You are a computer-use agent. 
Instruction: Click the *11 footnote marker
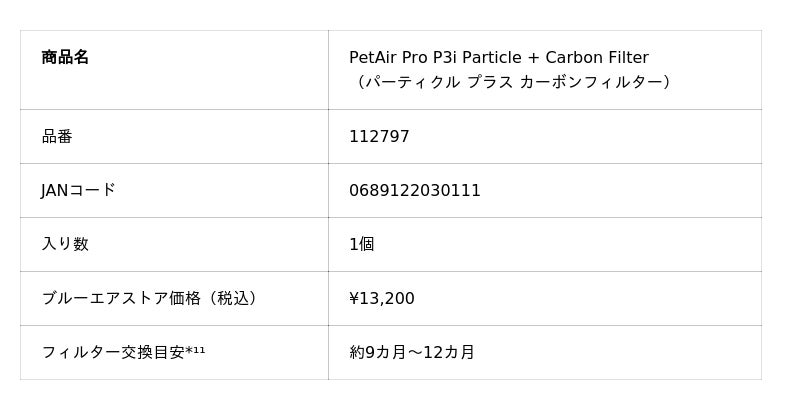196,350
